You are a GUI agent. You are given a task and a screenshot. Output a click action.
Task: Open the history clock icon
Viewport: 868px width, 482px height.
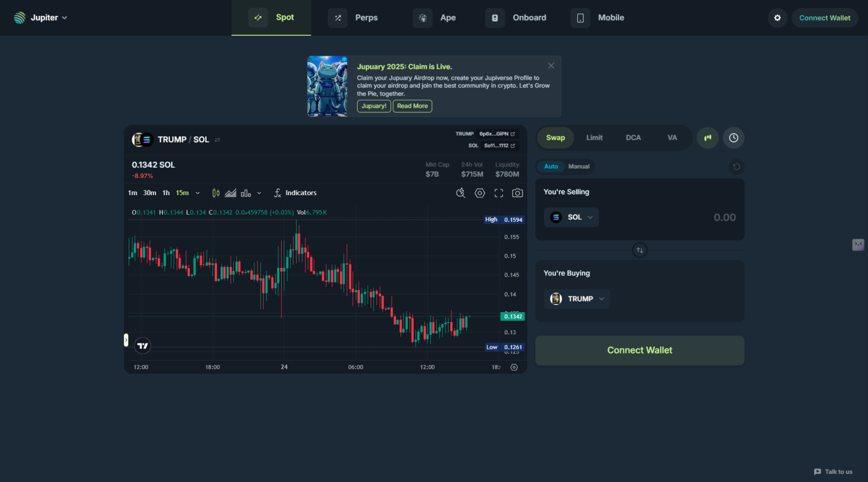[733, 138]
